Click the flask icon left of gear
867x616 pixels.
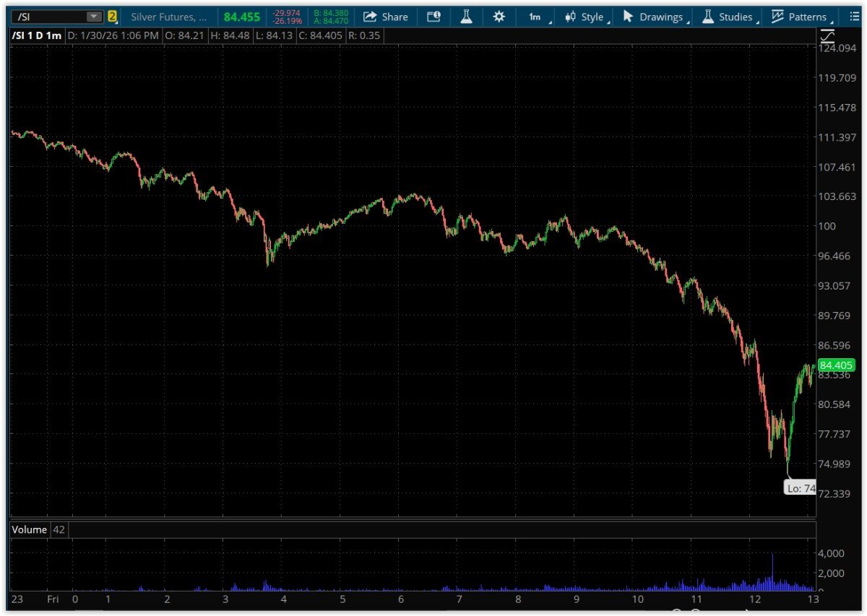click(466, 17)
